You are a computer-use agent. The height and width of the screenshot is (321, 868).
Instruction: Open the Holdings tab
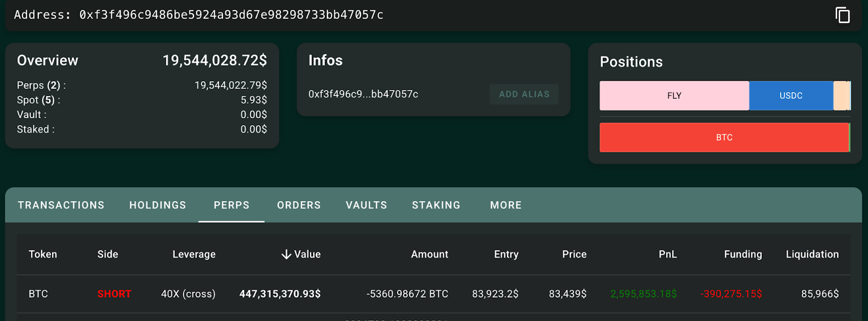pos(157,205)
